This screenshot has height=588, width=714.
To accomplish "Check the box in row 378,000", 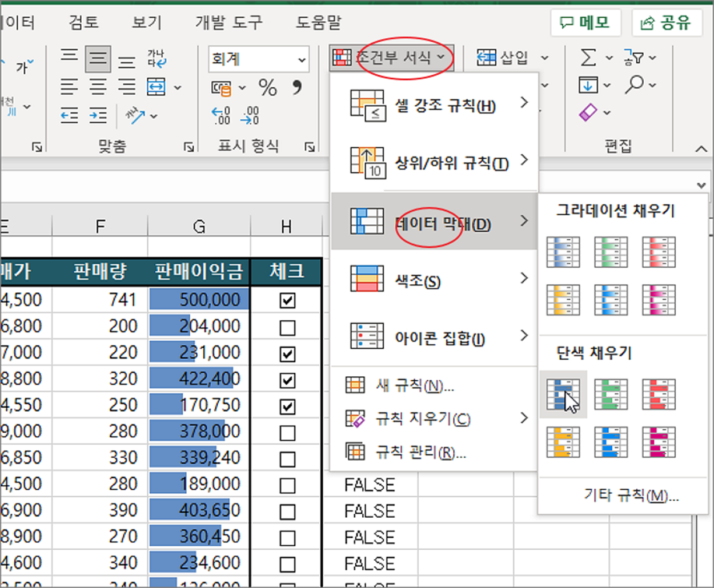I will (287, 433).
